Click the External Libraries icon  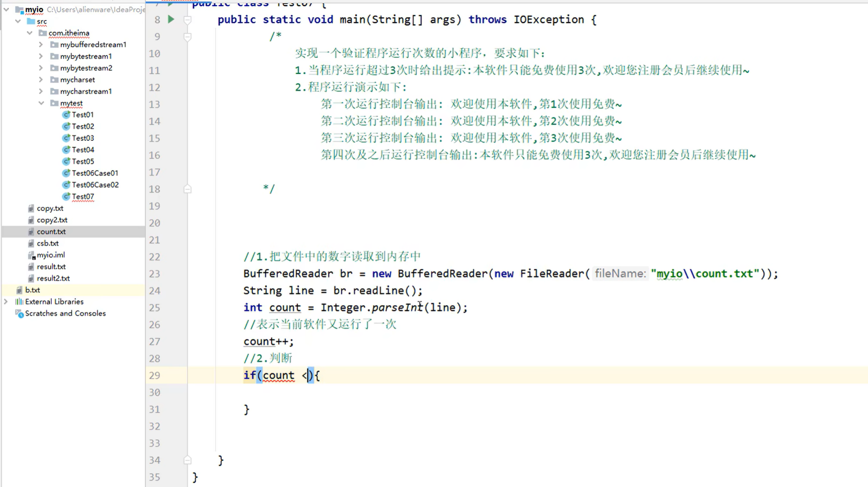coord(19,302)
